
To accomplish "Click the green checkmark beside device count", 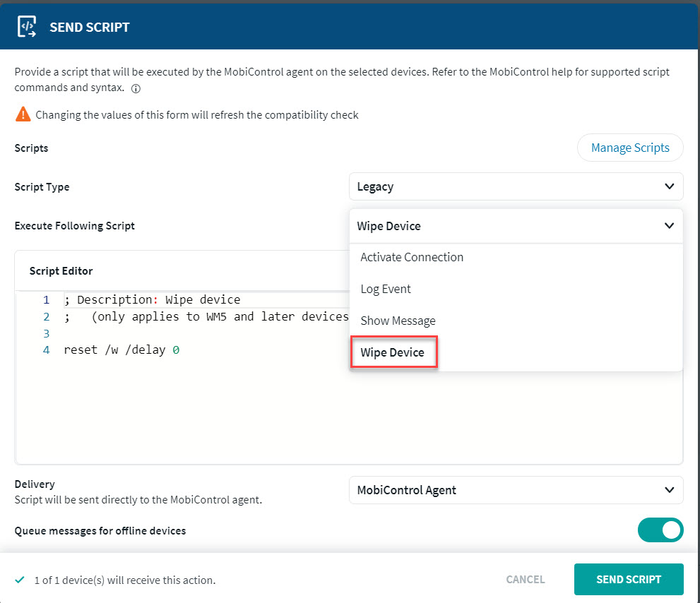I will [x=19, y=580].
